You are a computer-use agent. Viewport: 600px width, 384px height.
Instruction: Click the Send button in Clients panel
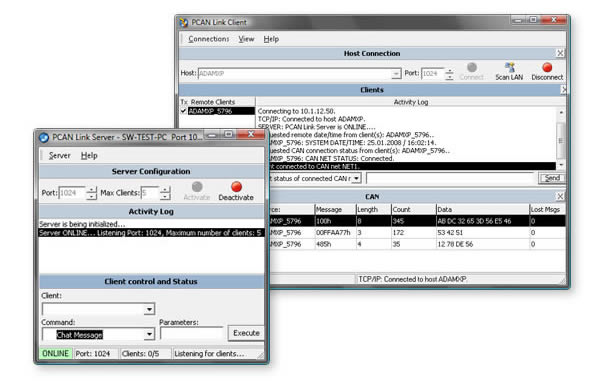[x=552, y=178]
